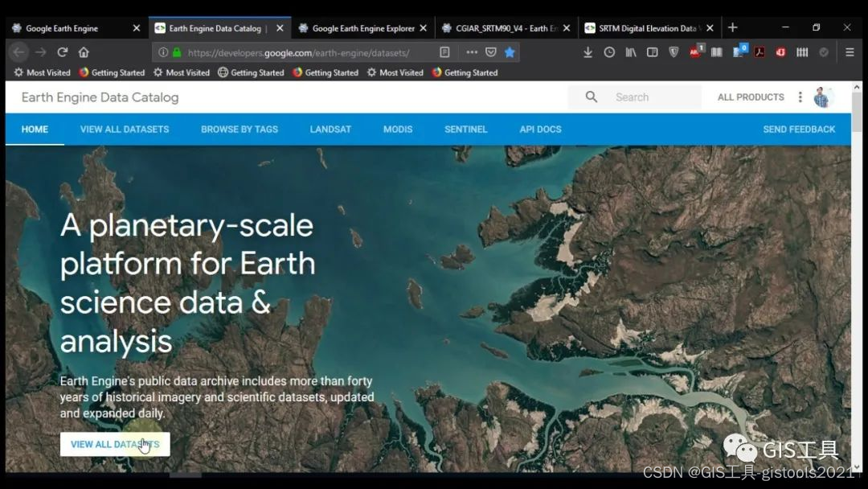Click scrollbar up arrow at top right

857,87
